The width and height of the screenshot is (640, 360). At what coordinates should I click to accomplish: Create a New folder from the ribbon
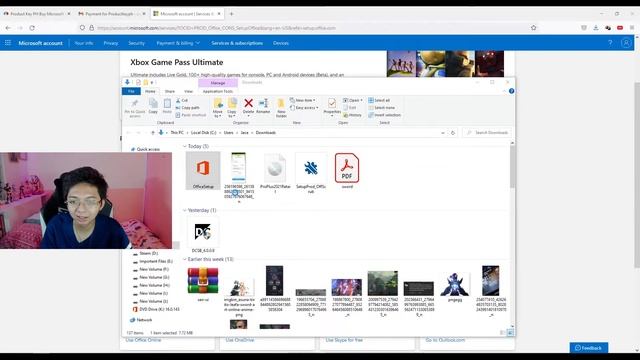coord(281,108)
